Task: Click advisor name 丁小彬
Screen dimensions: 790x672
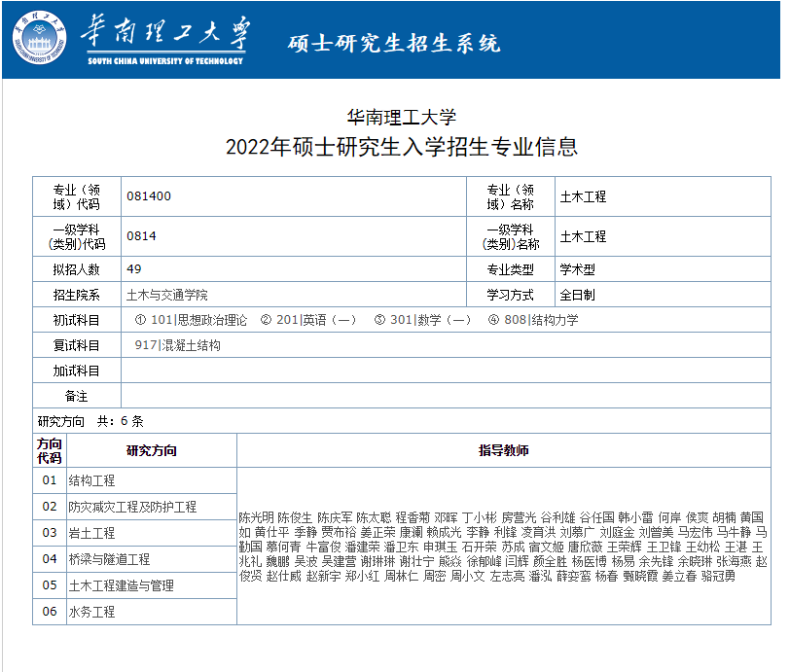Action: (x=479, y=517)
